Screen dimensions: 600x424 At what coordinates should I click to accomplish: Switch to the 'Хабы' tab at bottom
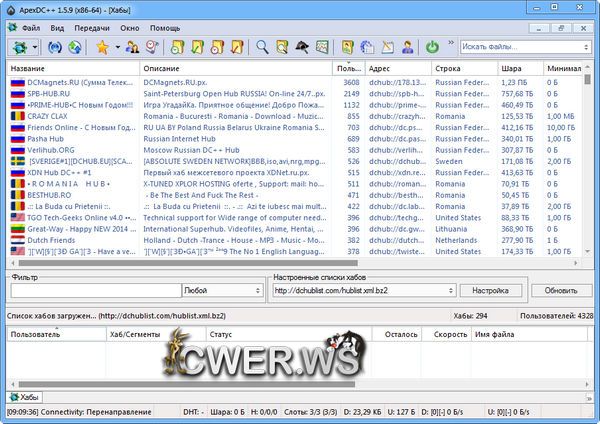28,397
